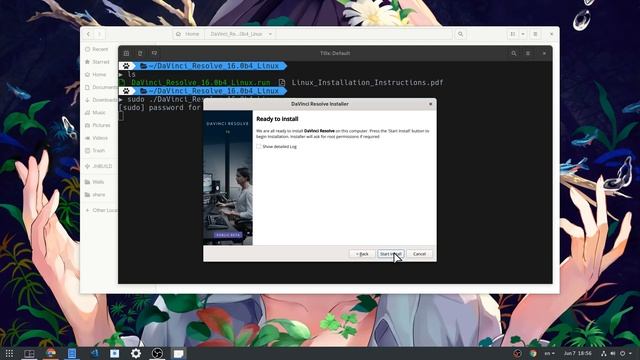Toggle list/grid view in file manager
Image resolution: width=640 pixels, height=360 pixels.
pos(513,34)
